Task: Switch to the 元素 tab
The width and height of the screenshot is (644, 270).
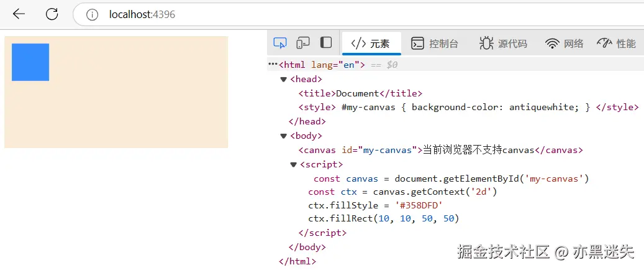Action: (371, 43)
